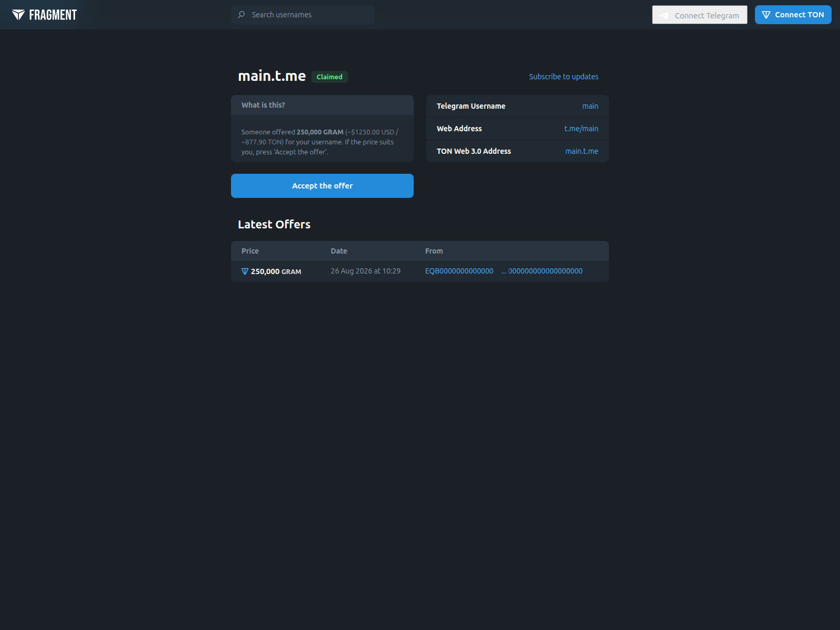Click the TON icon beside 250,000 GRAM
Viewport: 840px width, 630px height.
point(245,271)
